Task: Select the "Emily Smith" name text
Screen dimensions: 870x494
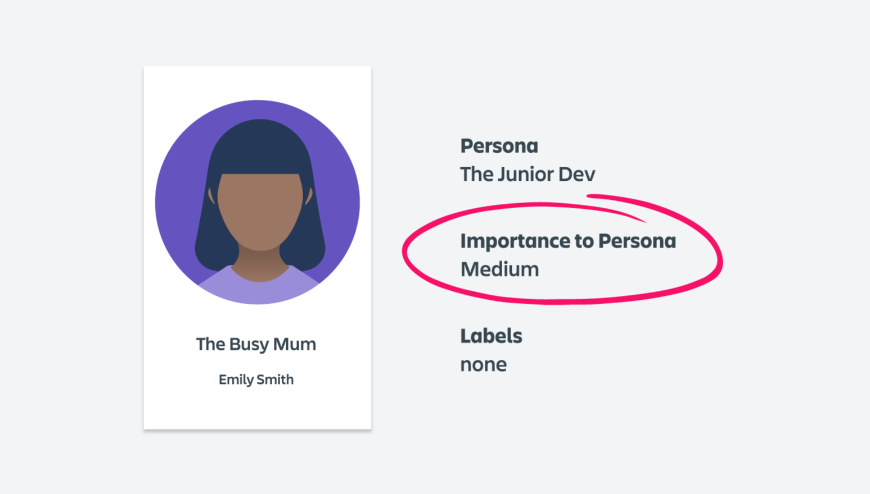Action: click(256, 380)
